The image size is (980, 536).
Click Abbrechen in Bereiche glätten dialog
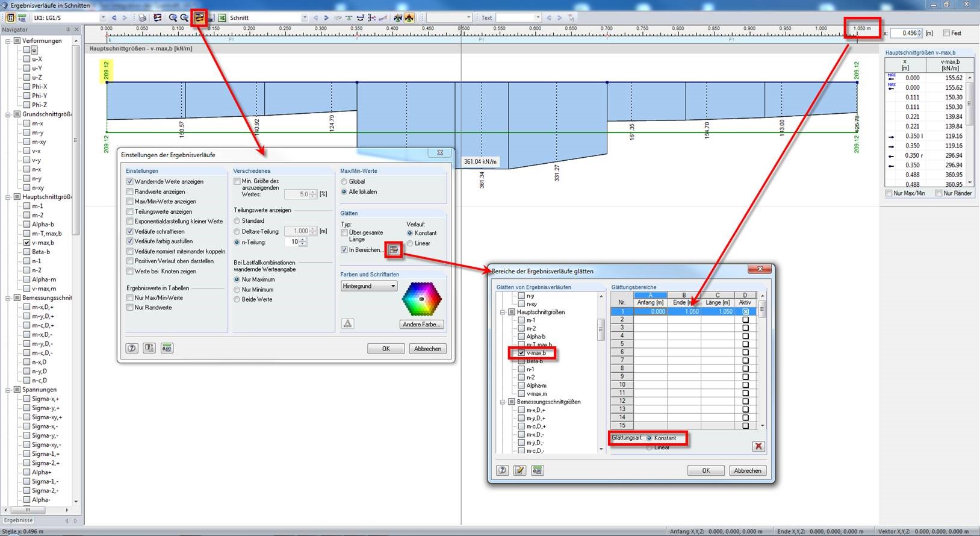tap(748, 470)
